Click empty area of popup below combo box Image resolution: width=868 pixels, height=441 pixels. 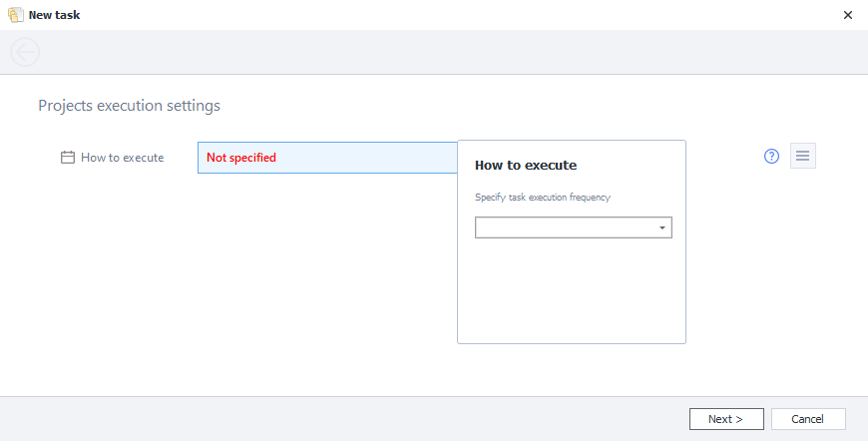571,294
